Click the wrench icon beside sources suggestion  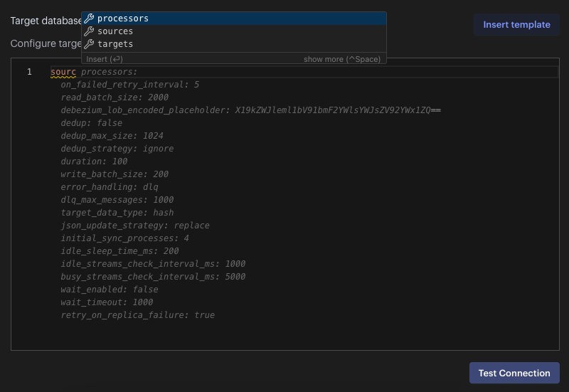point(89,31)
